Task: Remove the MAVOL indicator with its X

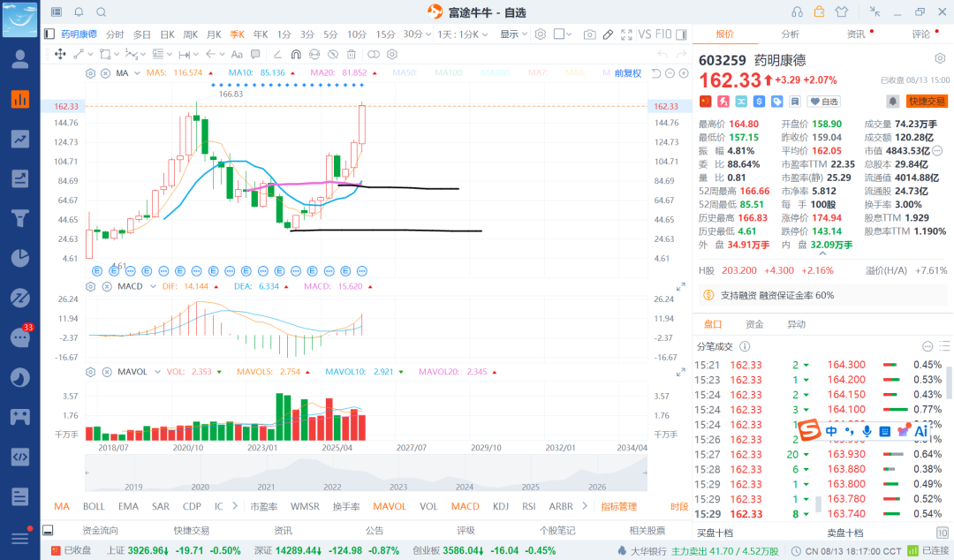Action: click(x=107, y=372)
